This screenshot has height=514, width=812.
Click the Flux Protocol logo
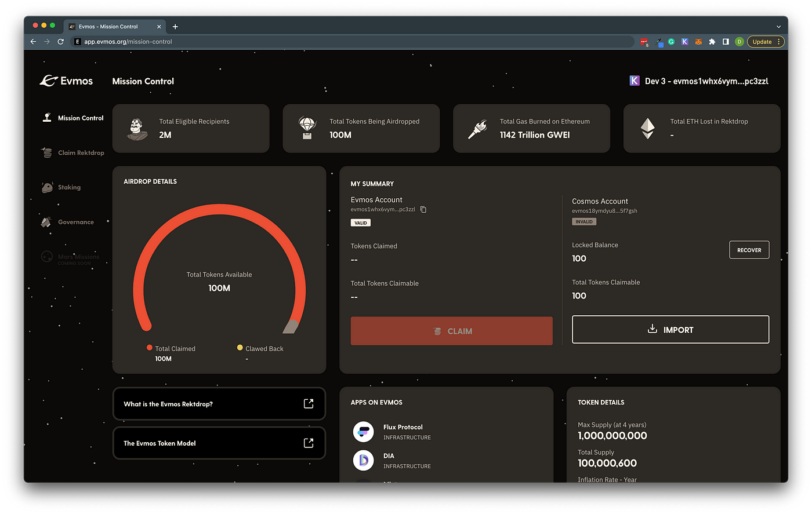pos(364,432)
